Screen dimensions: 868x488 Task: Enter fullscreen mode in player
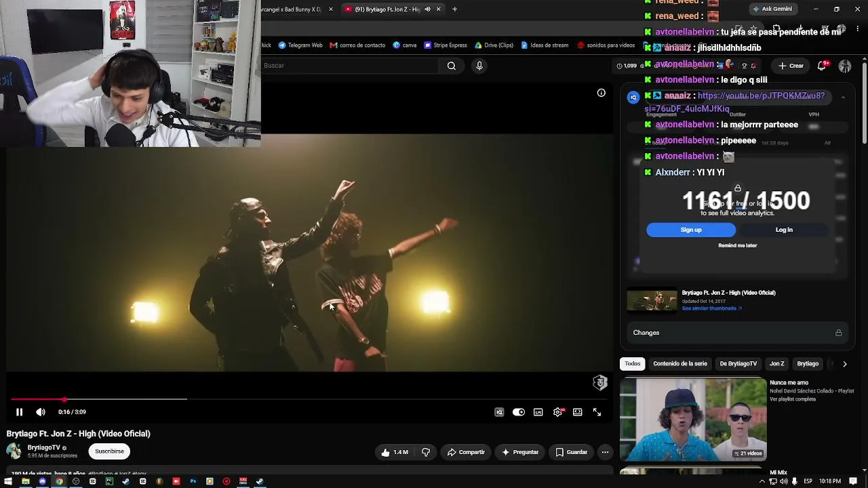coord(597,412)
